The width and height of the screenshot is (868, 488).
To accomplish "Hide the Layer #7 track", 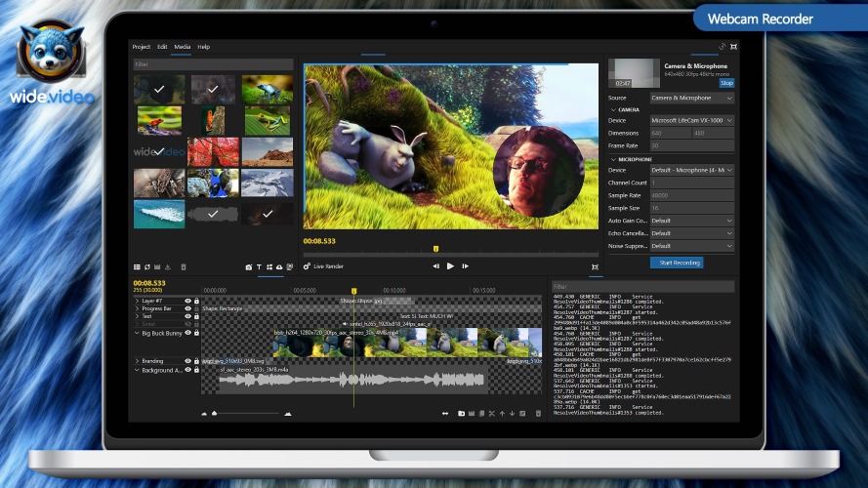I will 187,301.
